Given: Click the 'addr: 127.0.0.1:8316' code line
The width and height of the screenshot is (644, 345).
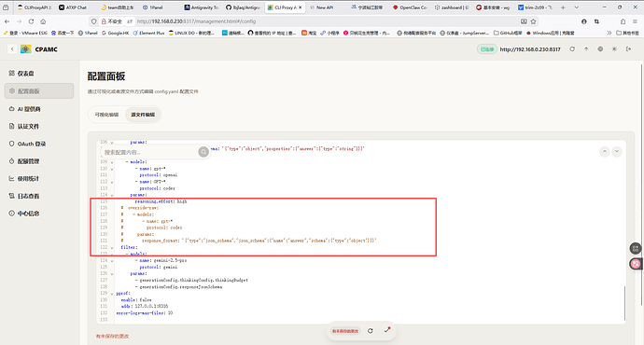Looking at the screenshot, I should (144, 307).
